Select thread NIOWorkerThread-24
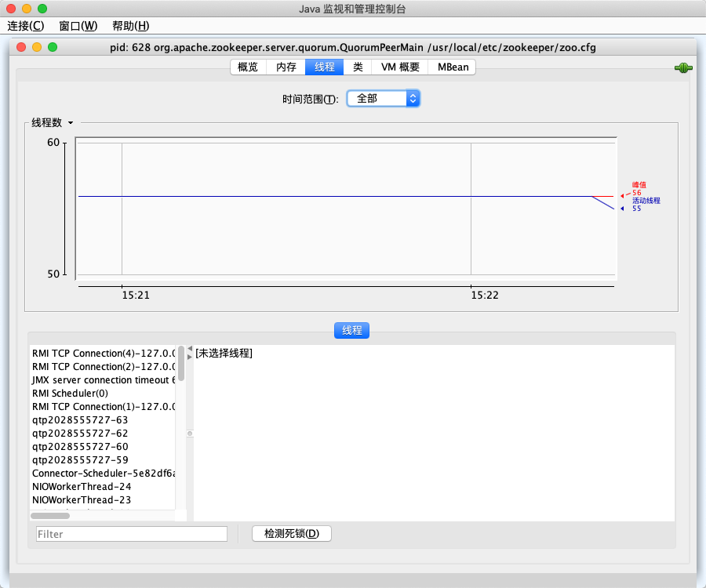 coord(103,486)
